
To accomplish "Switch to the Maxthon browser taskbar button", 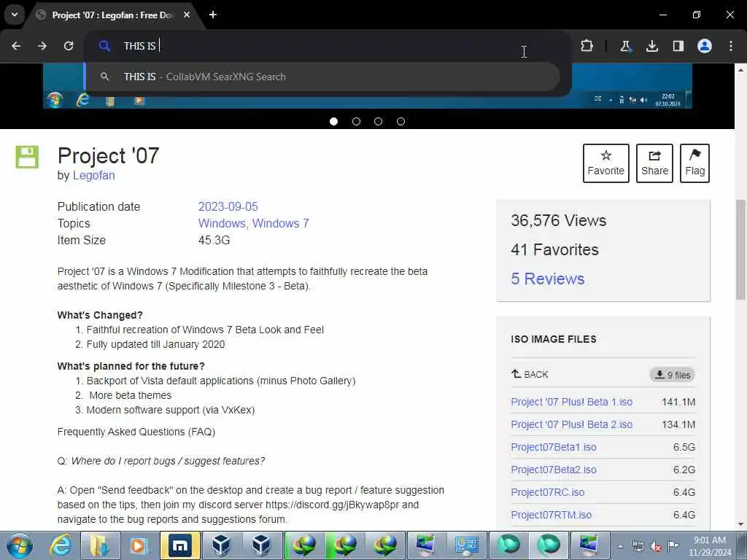I will point(180,545).
